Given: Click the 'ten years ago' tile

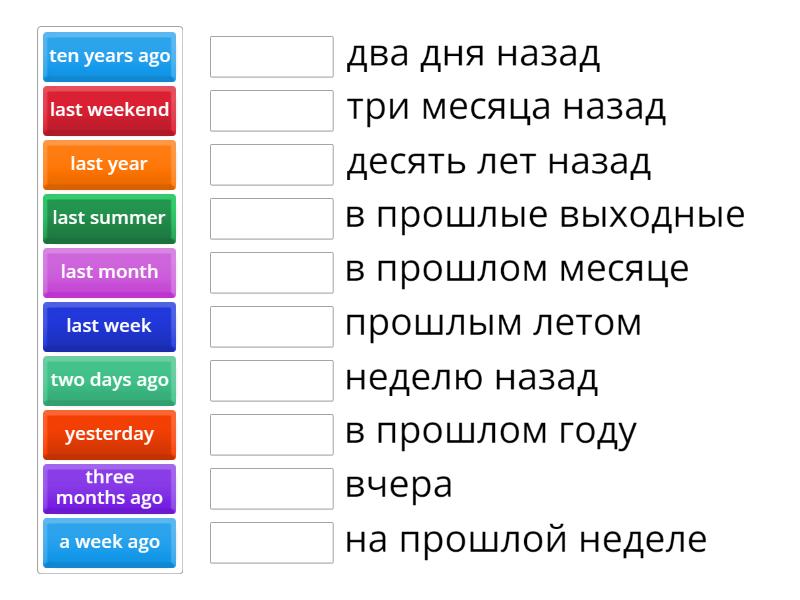Looking at the screenshot, I should click(110, 57).
